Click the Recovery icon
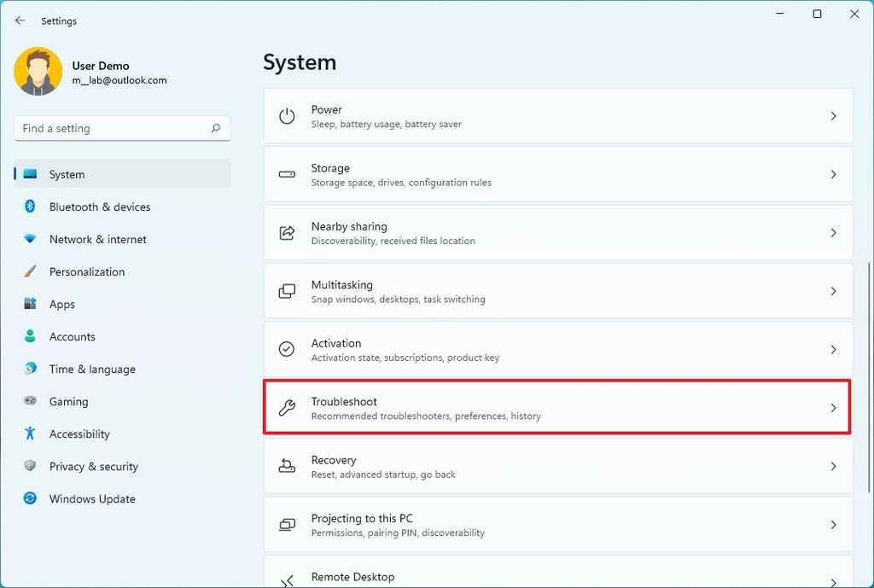This screenshot has width=874, height=588. pos(287,466)
